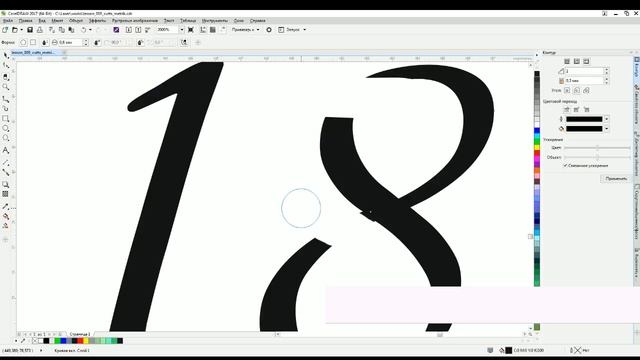Select bevel corner option in Contour
The image size is (640, 360).
[x=587, y=90]
